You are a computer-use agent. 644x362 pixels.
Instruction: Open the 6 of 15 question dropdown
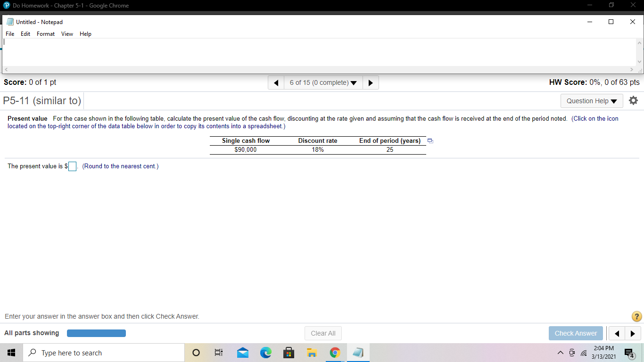pos(323,82)
